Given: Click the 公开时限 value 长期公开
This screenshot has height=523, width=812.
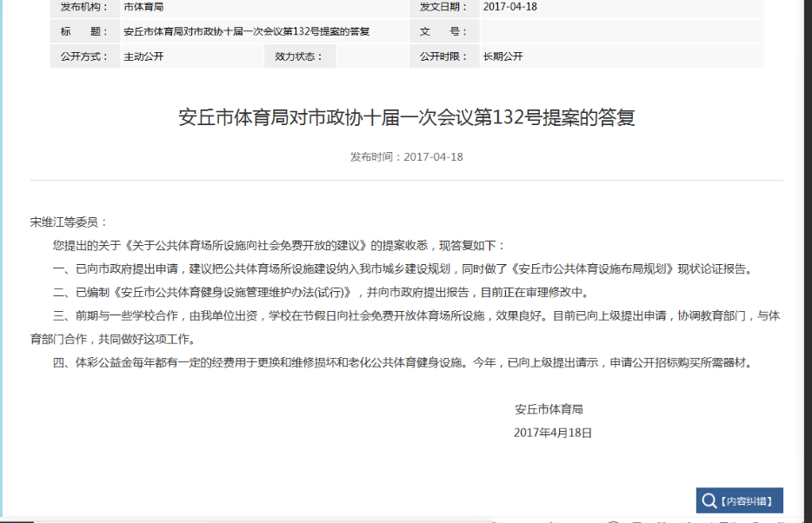Looking at the screenshot, I should click(503, 56).
